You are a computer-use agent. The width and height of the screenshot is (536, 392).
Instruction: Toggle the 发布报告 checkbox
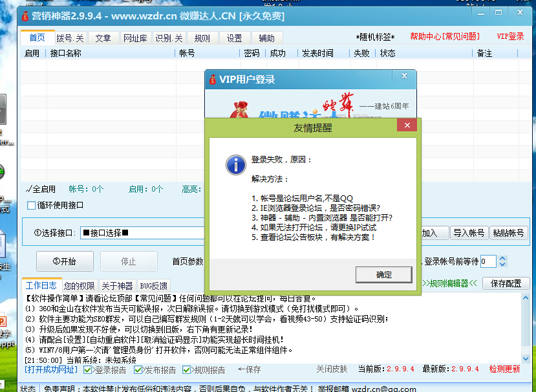[138, 369]
